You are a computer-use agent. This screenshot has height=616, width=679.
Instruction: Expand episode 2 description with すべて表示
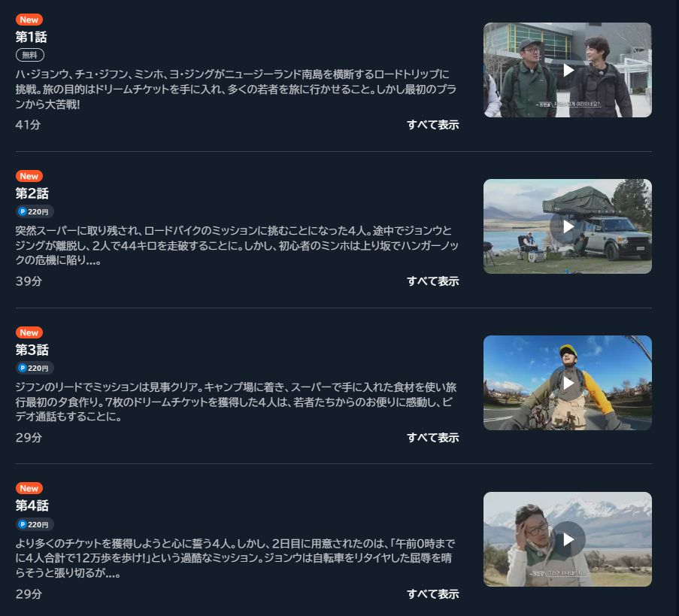432,281
